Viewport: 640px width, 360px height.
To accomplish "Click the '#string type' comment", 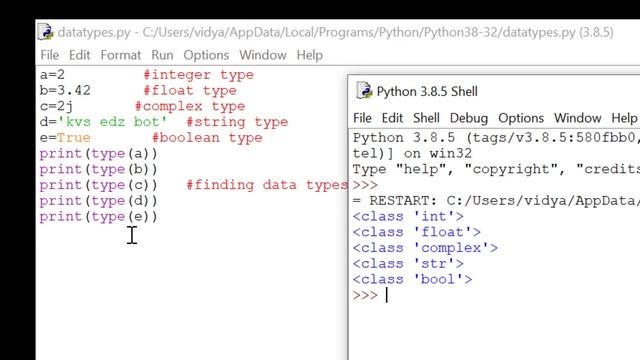I will 237,122.
